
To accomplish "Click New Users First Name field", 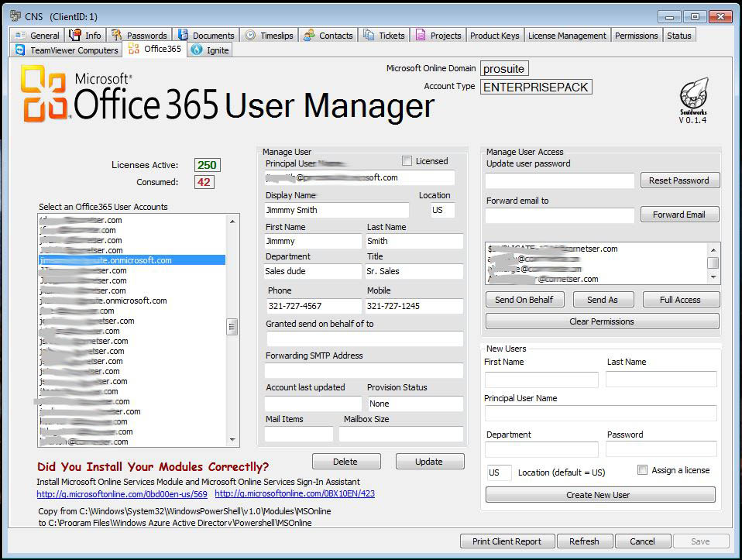I will (541, 380).
